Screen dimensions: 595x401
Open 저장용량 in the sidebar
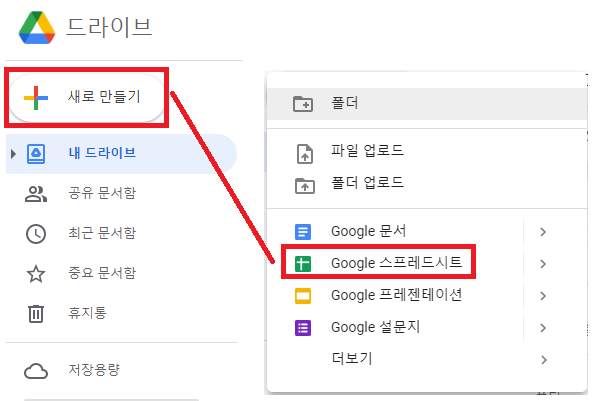pyautogui.click(x=121, y=370)
